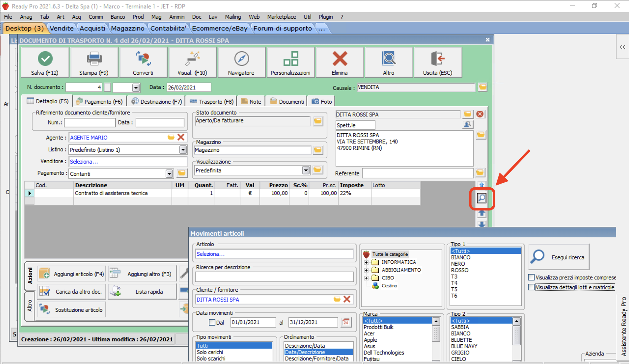Click Uscita (ESC) exit button

pos(438,62)
